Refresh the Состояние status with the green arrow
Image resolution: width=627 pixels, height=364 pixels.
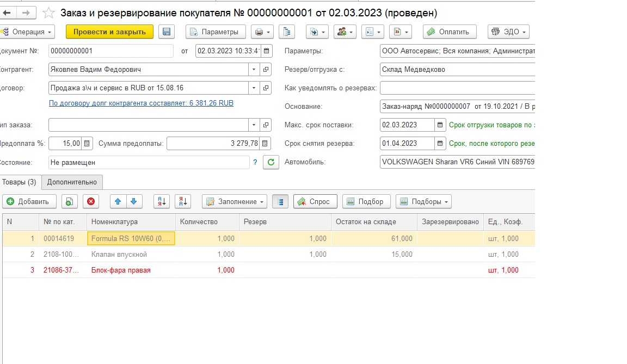(271, 162)
